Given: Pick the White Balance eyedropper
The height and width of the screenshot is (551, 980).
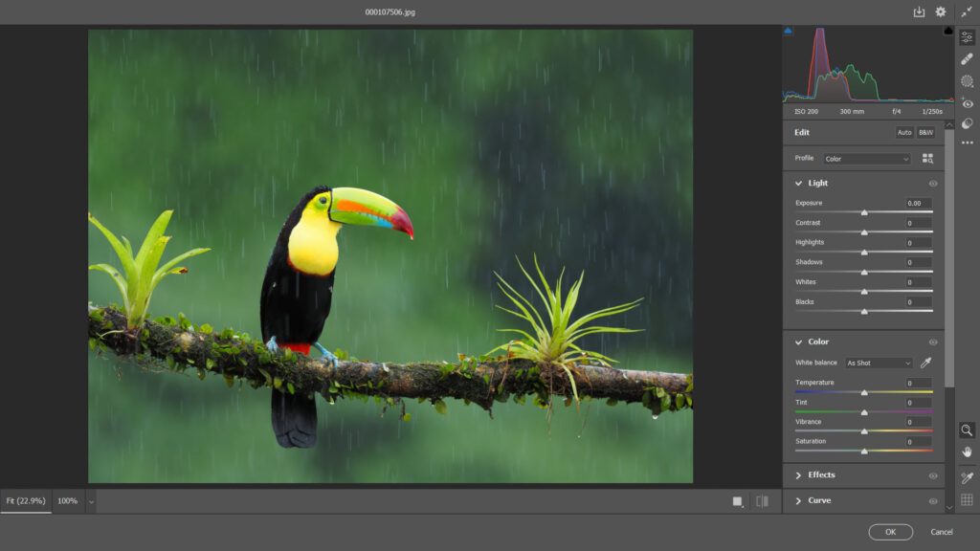Looking at the screenshot, I should click(925, 363).
